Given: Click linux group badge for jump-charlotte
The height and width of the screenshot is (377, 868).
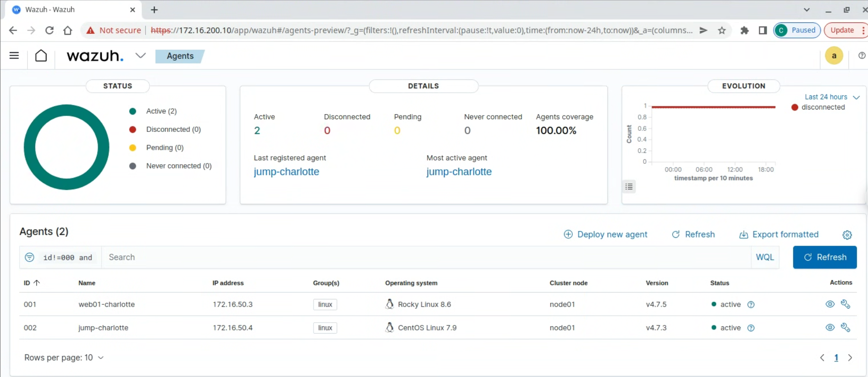Looking at the screenshot, I should pos(325,328).
